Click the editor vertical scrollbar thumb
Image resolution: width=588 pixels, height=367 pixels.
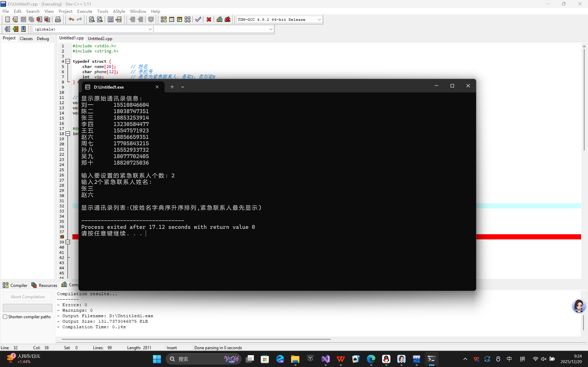584,100
